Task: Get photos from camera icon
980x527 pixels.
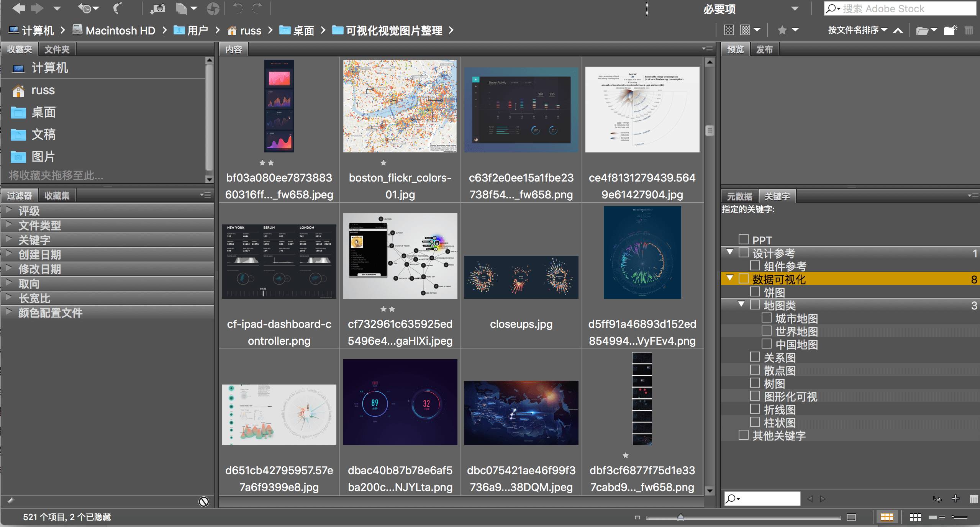Action: pyautogui.click(x=158, y=8)
